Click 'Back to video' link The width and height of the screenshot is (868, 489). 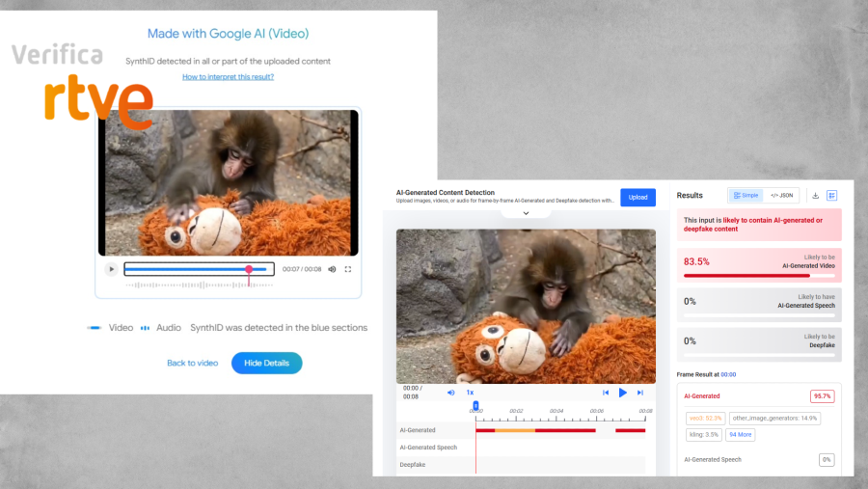(193, 364)
